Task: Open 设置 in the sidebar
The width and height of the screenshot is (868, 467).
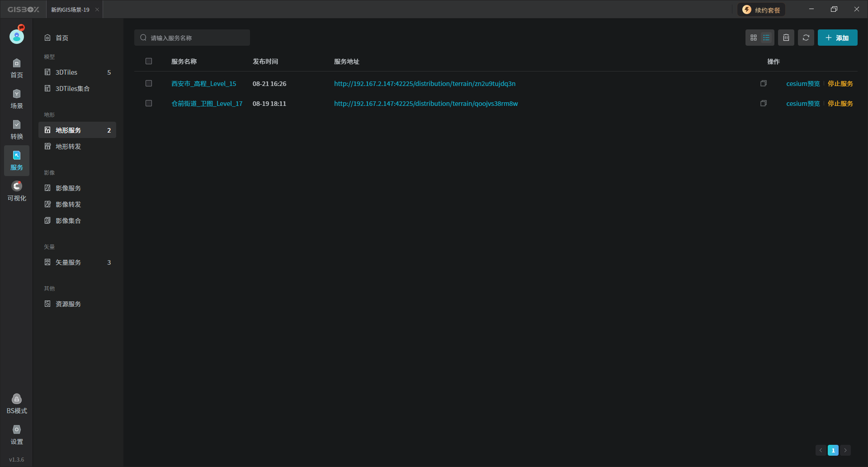Action: click(17, 435)
